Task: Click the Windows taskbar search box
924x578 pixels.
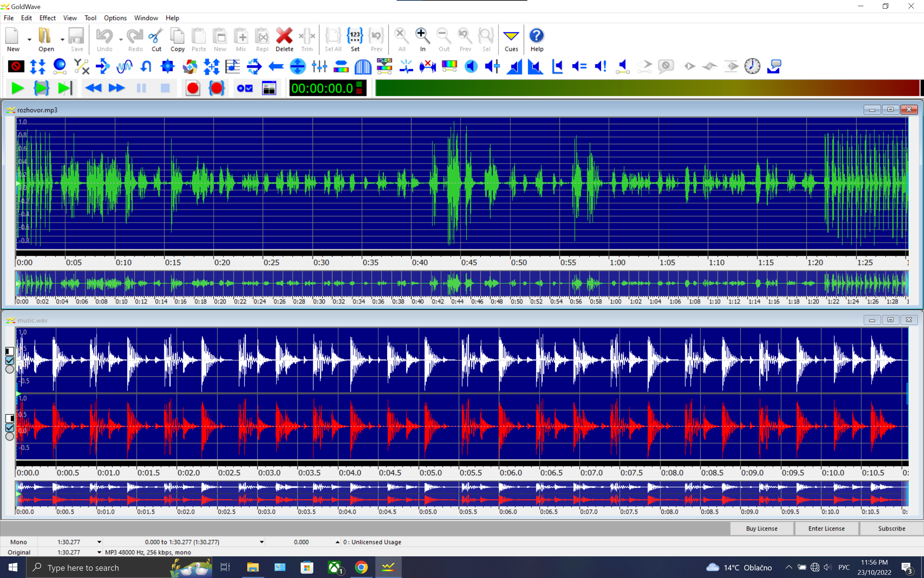Action: pos(119,568)
